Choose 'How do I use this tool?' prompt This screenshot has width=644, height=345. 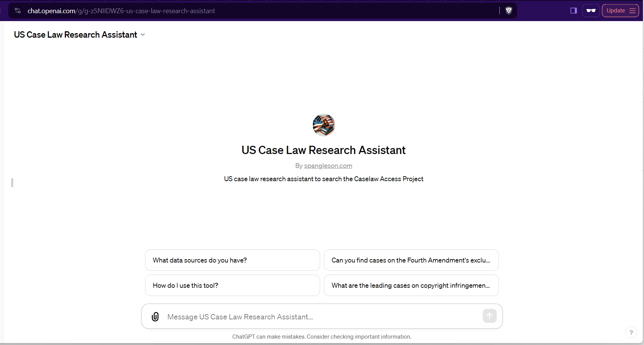click(232, 285)
